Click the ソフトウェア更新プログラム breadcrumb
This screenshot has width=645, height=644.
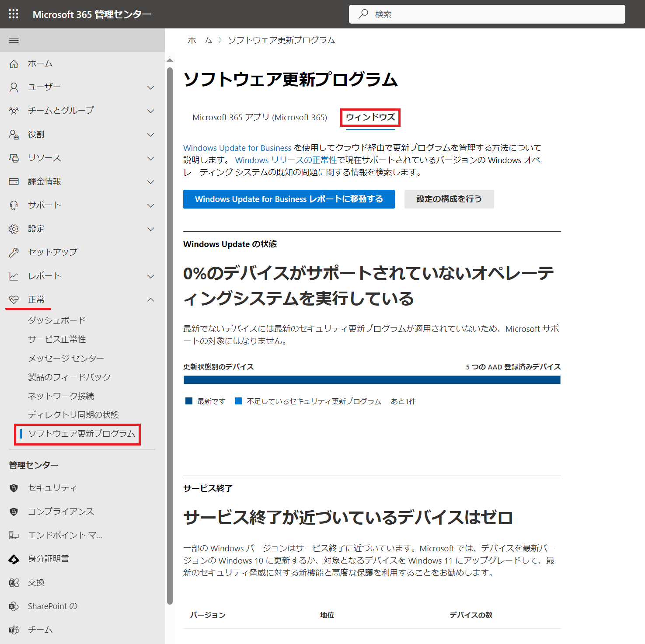(x=282, y=40)
